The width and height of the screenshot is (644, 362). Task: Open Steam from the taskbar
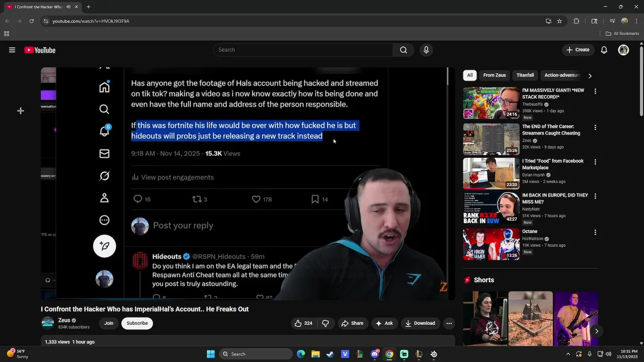click(x=330, y=354)
